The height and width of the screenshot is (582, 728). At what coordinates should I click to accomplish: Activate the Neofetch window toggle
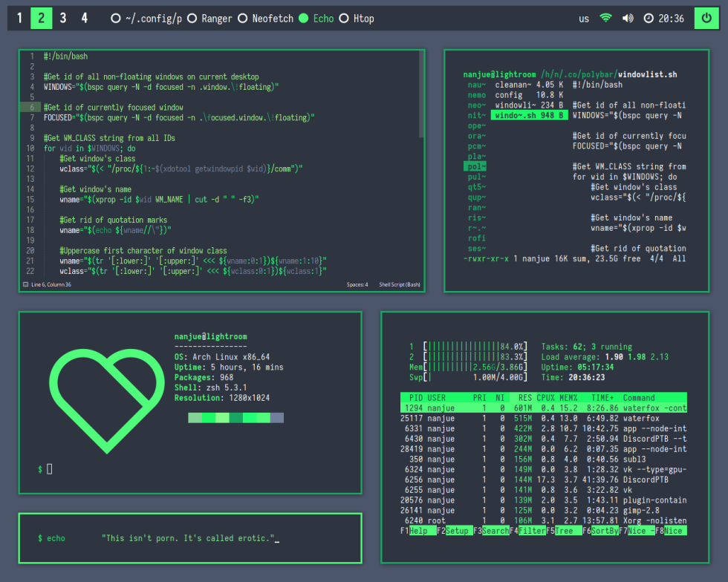point(241,18)
